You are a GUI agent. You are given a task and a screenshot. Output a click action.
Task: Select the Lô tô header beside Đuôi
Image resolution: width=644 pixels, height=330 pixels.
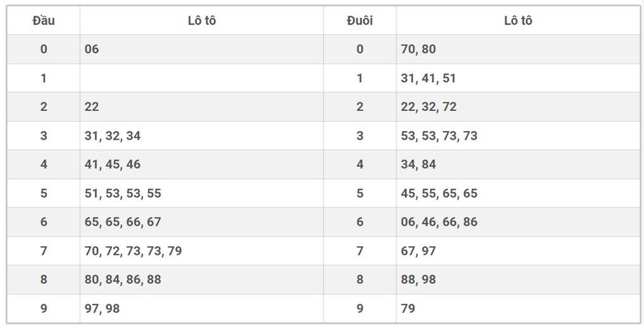517,21
